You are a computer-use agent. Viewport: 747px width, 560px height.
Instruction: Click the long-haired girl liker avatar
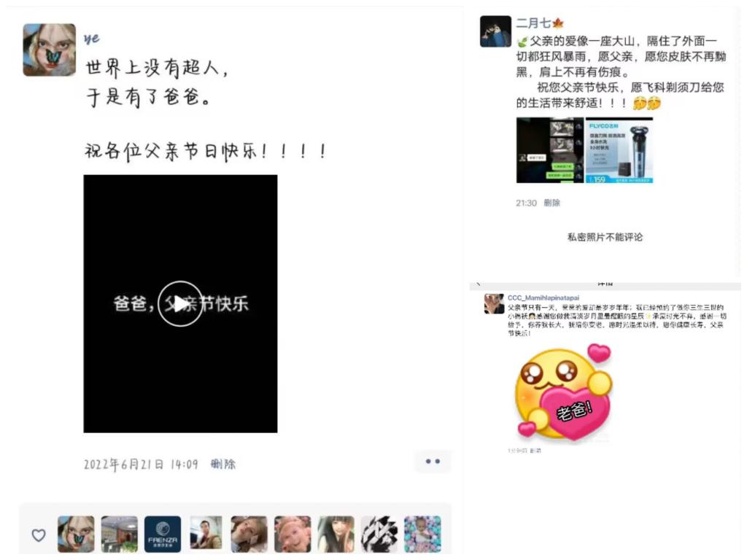point(336,534)
